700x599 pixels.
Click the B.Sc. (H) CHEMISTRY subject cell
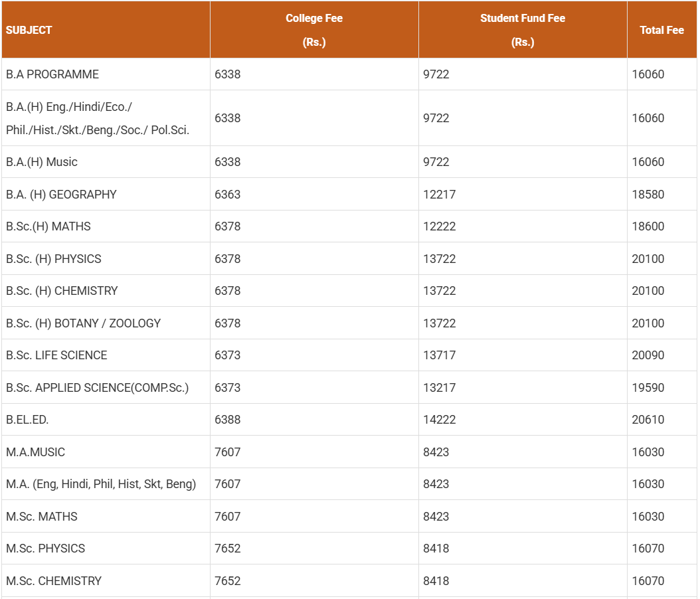pos(62,291)
